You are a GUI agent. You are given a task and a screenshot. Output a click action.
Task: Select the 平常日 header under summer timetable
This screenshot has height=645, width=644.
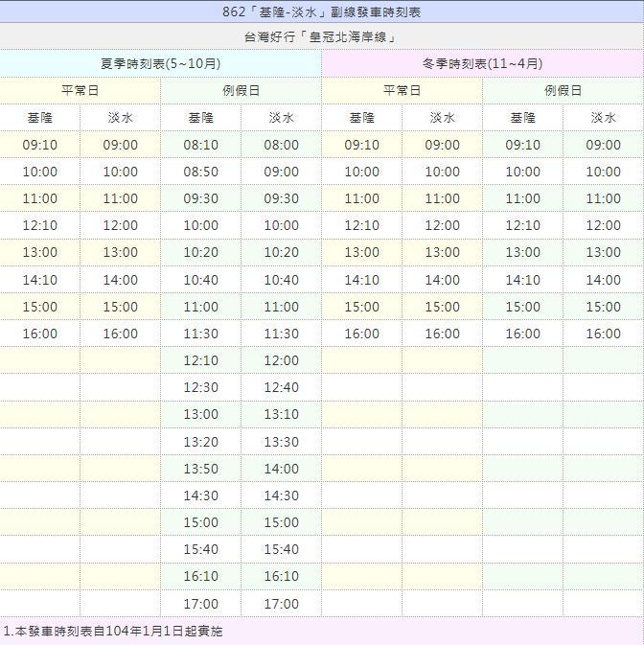[80, 91]
